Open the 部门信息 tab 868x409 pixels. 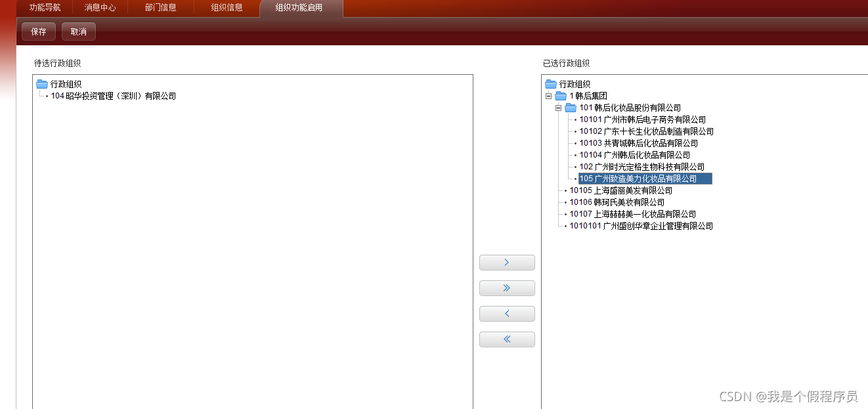tap(161, 8)
